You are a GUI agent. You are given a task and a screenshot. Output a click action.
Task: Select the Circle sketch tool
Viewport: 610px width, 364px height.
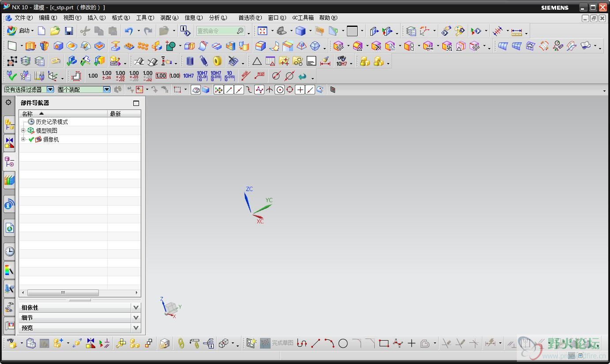[x=343, y=343]
